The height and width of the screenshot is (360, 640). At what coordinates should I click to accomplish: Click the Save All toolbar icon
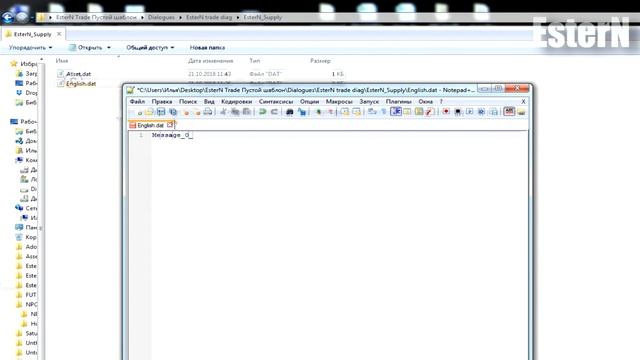173,111
